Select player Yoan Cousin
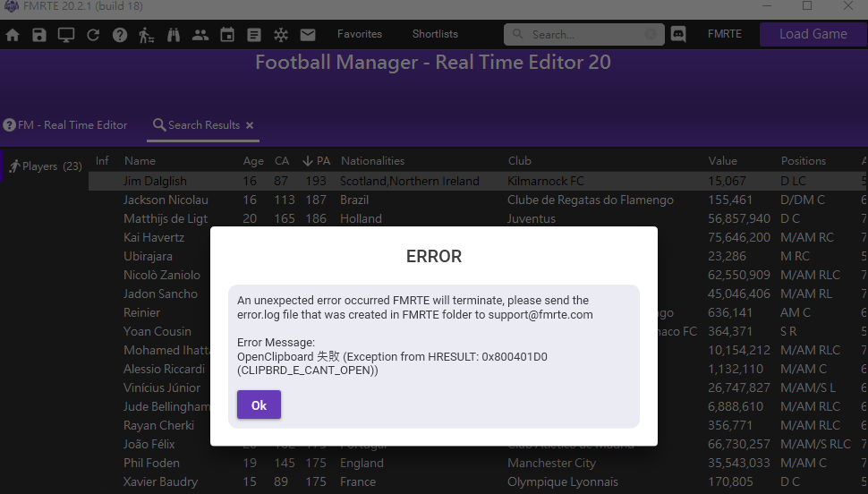This screenshot has height=494, width=868. tap(157, 332)
